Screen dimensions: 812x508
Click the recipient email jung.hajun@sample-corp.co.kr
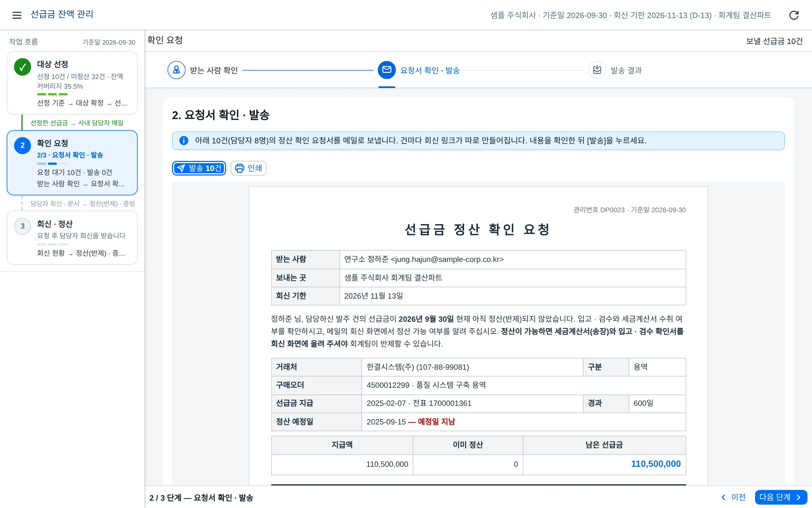pyautogui.click(x=447, y=259)
